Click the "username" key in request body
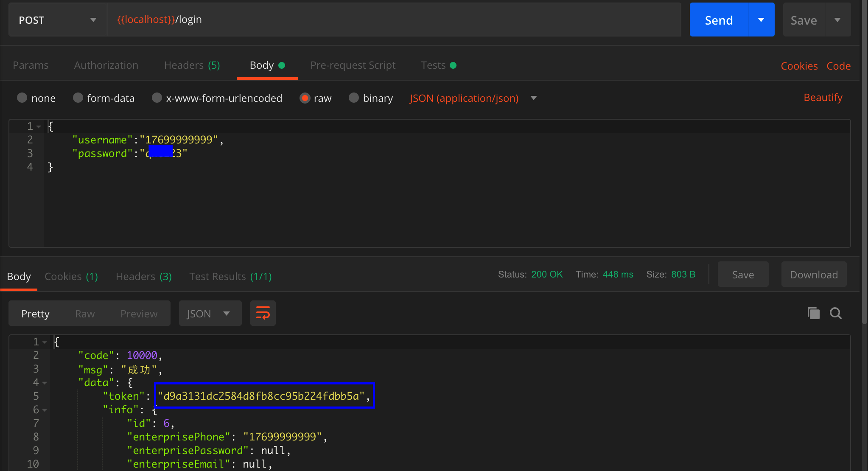This screenshot has width=868, height=471. click(103, 140)
